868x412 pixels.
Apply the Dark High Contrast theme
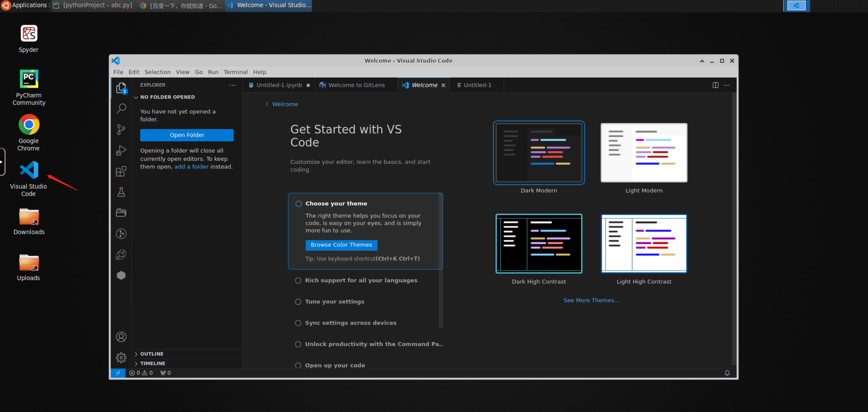click(x=539, y=243)
